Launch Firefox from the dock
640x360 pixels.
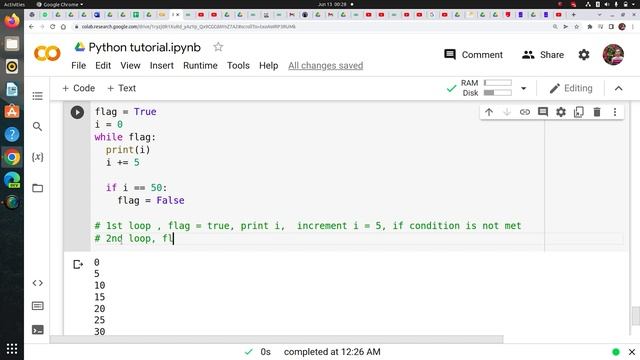tap(12, 21)
